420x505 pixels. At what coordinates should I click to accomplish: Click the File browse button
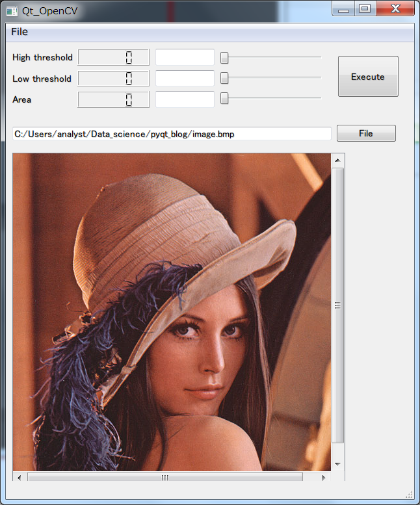pyautogui.click(x=366, y=133)
